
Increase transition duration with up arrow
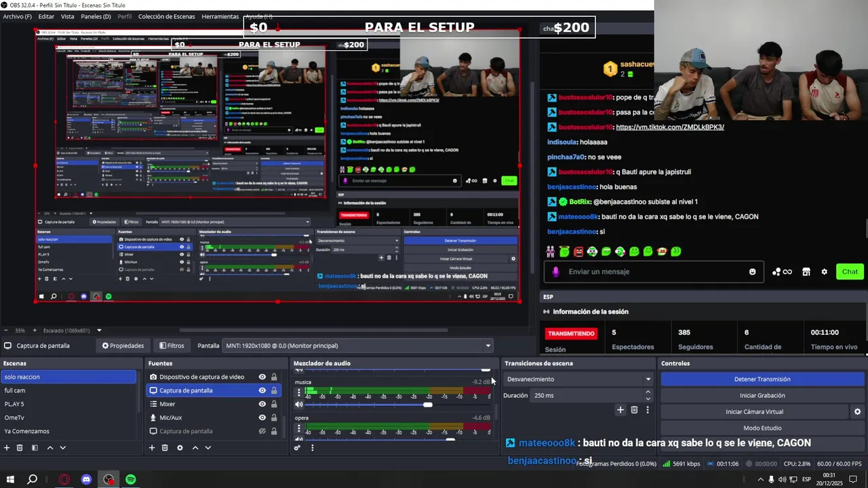click(648, 392)
